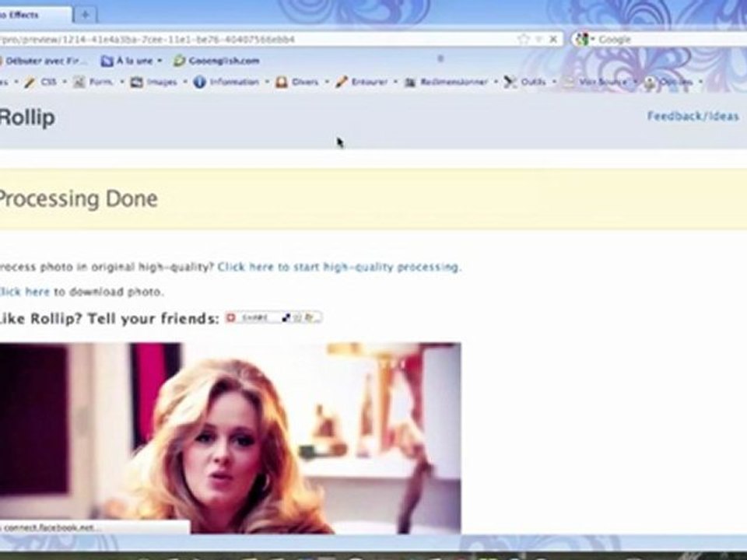Viewport: 747px width, 560px height.
Task: Open the Feedback/Ideas link
Action: (693, 116)
